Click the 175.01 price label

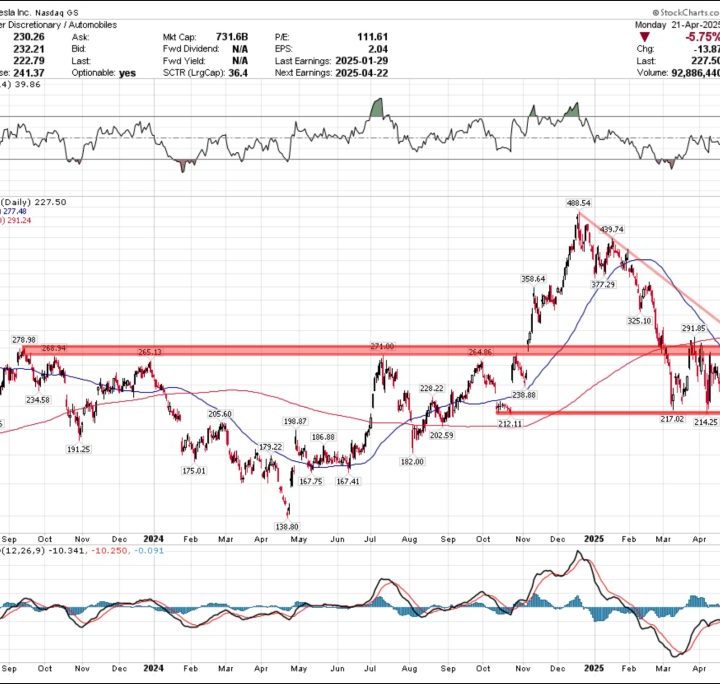[x=194, y=471]
